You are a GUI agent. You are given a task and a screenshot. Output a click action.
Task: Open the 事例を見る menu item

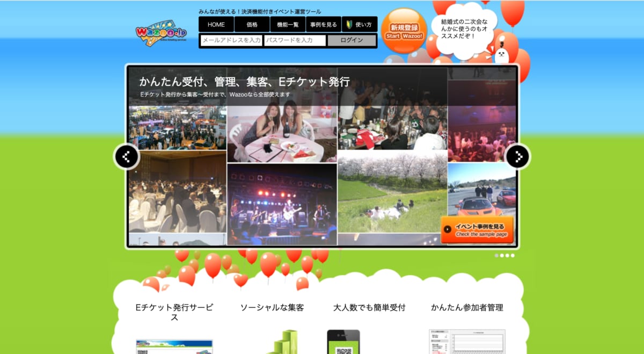(x=324, y=25)
